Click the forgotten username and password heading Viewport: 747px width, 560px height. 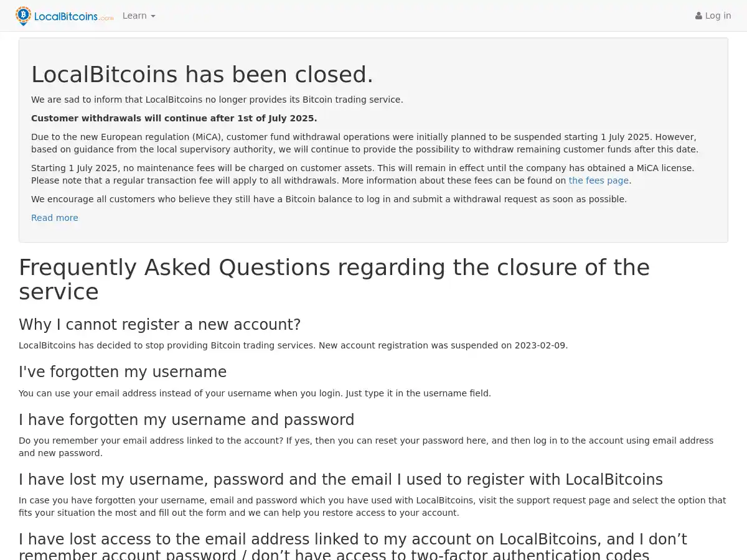[x=187, y=419]
